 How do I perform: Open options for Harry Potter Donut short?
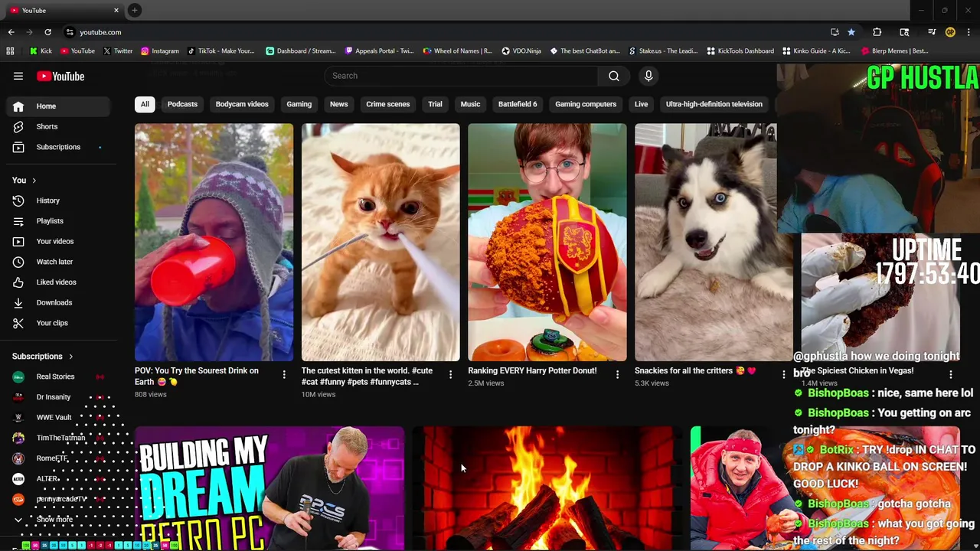coord(617,374)
